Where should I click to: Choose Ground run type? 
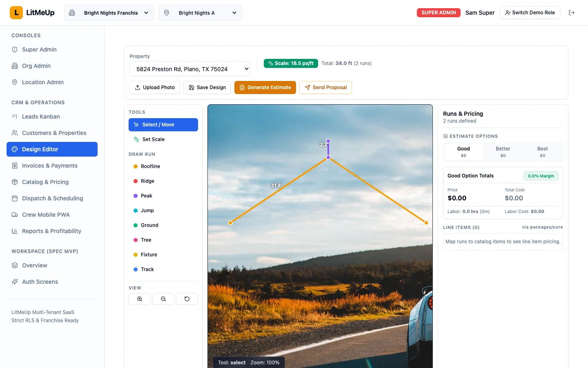pyautogui.click(x=163, y=225)
